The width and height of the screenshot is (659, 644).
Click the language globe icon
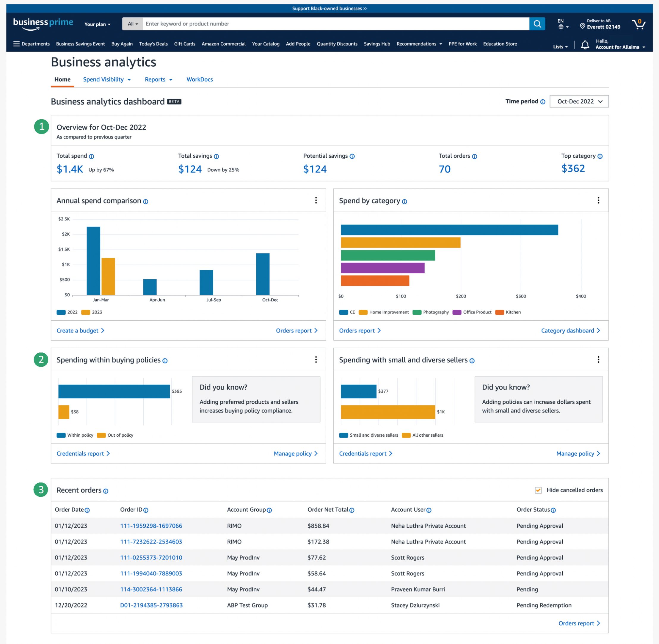(x=561, y=27)
